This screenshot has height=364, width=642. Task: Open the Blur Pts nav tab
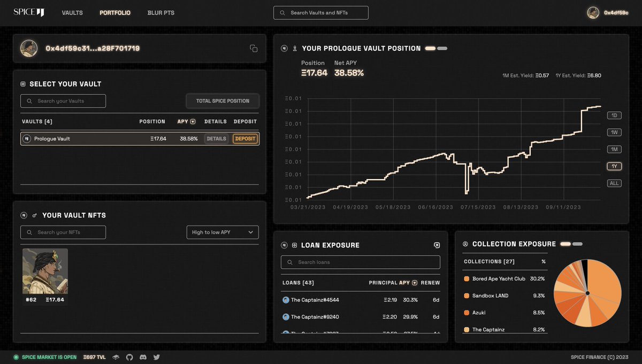(x=161, y=13)
